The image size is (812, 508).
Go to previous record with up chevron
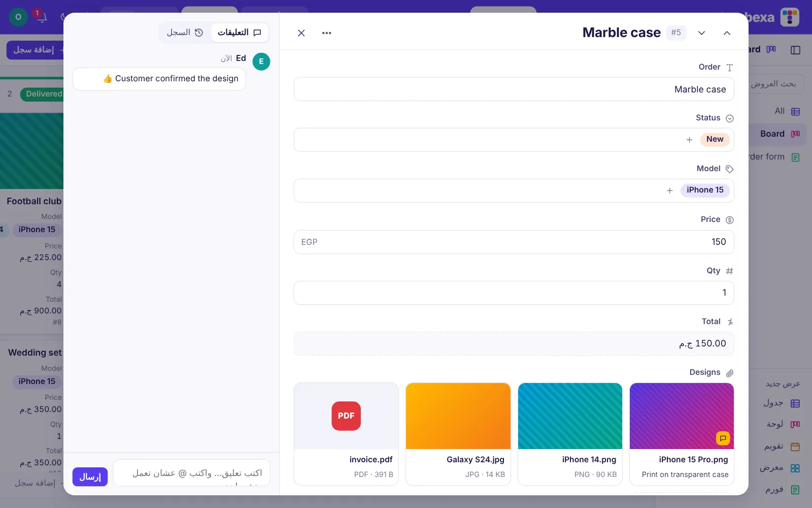(x=727, y=33)
